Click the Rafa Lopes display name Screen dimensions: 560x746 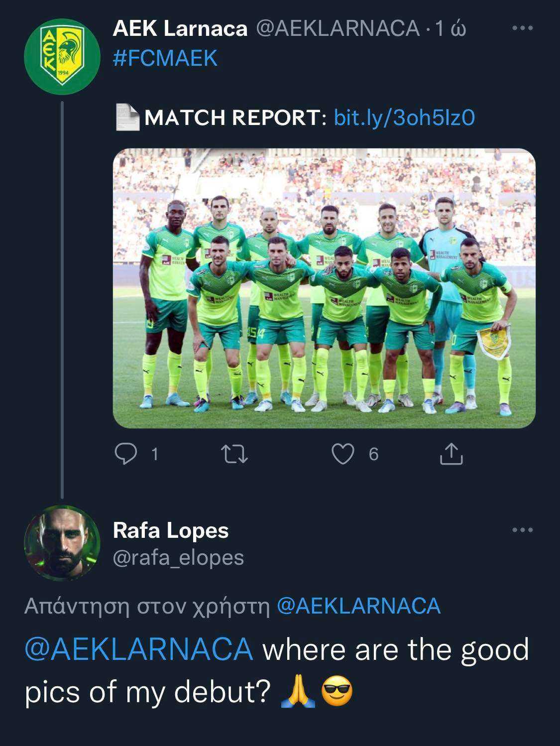[171, 530]
